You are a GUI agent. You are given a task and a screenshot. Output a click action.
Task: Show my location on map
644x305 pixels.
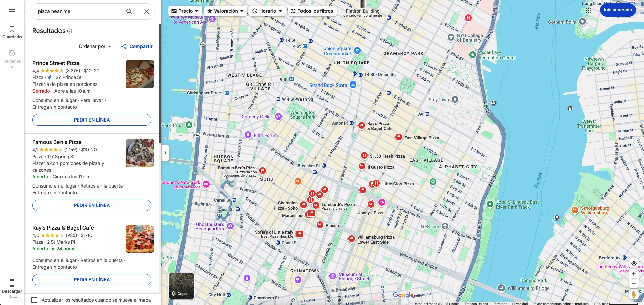coord(634,263)
